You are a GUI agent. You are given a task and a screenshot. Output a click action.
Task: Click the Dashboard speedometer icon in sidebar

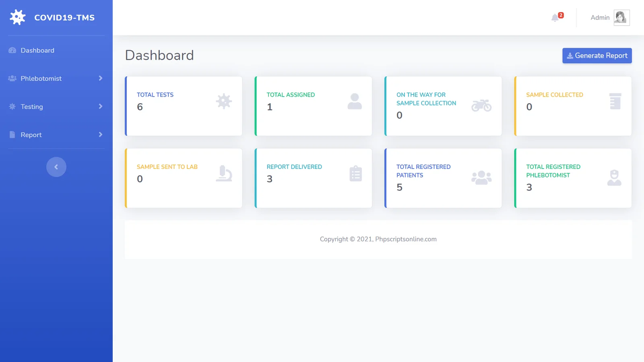click(12, 50)
